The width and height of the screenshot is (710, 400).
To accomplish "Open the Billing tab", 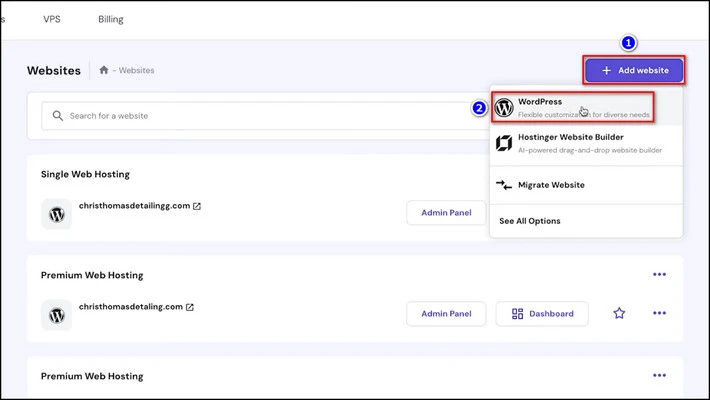I will pyautogui.click(x=110, y=19).
